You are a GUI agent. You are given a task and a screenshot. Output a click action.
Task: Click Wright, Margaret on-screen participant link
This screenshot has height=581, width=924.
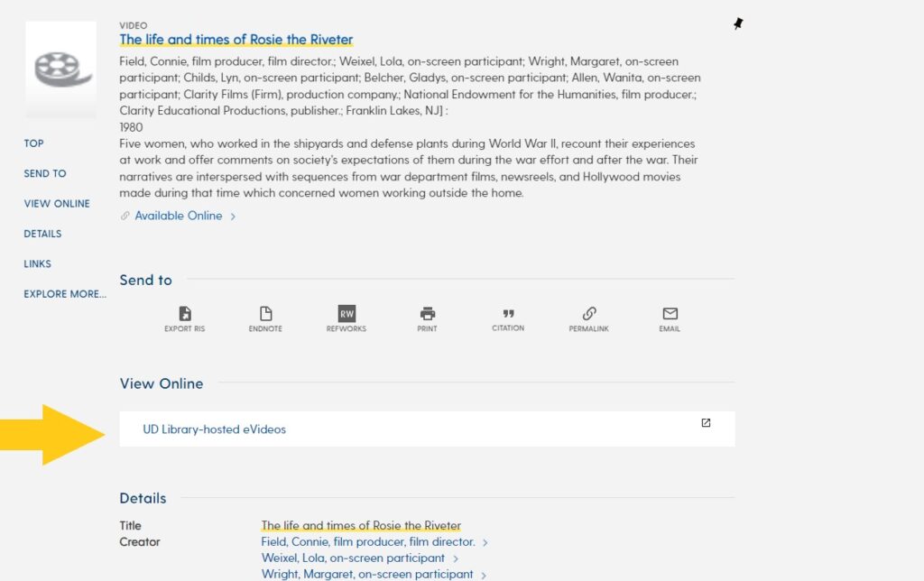[367, 574]
